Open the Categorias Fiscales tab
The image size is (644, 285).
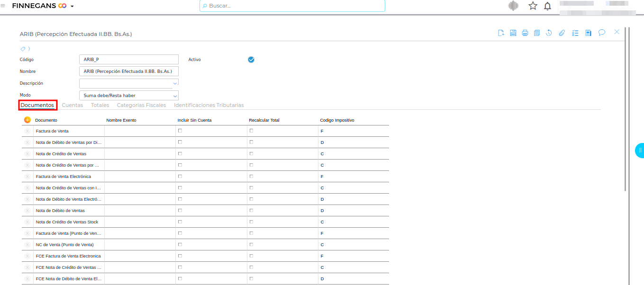coord(141,105)
